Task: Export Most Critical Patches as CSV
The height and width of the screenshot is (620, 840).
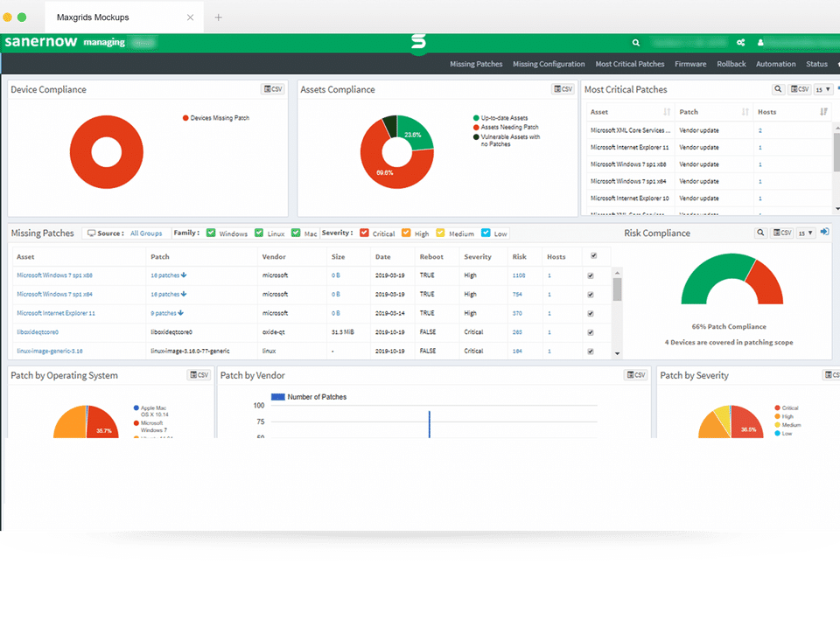Action: tap(800, 89)
